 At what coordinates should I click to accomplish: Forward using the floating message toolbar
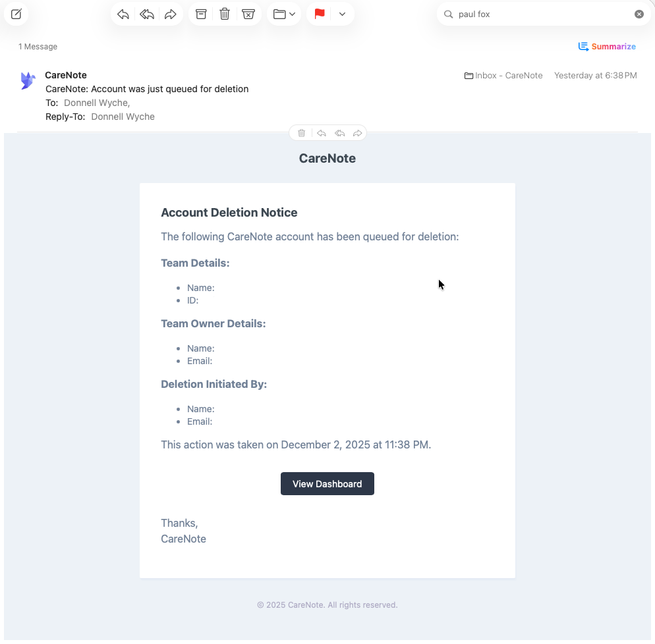[x=358, y=132]
